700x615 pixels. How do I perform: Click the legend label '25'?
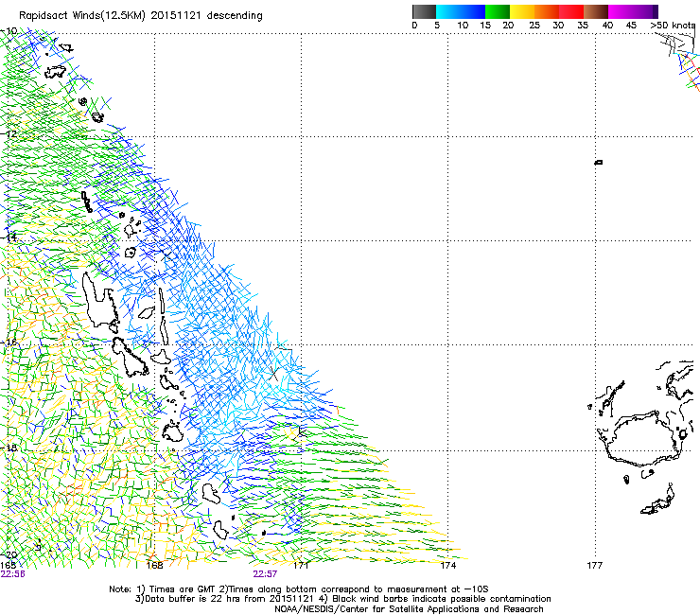click(x=534, y=26)
